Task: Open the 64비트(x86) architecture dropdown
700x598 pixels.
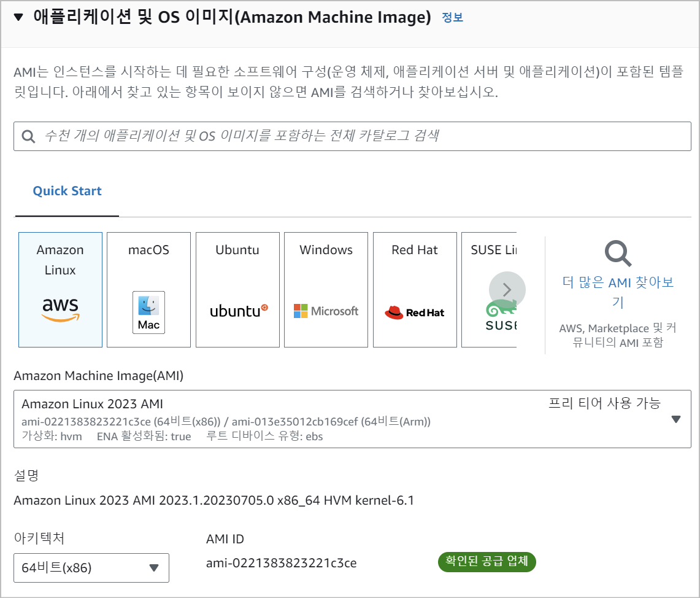Action: click(91, 568)
